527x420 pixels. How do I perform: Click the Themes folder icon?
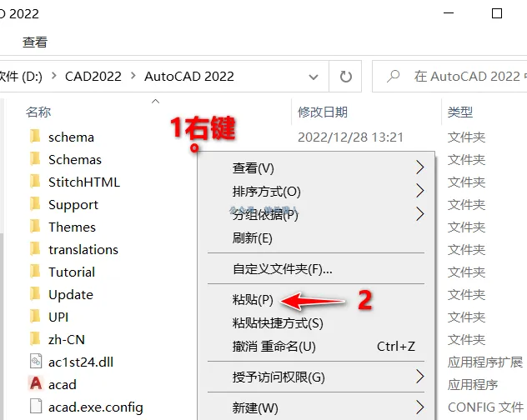tap(35, 227)
